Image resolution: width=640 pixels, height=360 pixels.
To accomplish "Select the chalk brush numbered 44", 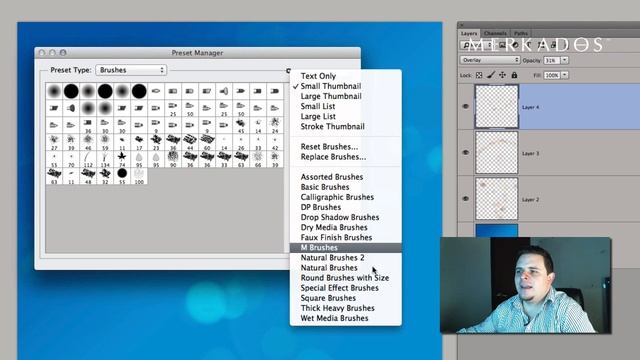I will [x=190, y=142].
